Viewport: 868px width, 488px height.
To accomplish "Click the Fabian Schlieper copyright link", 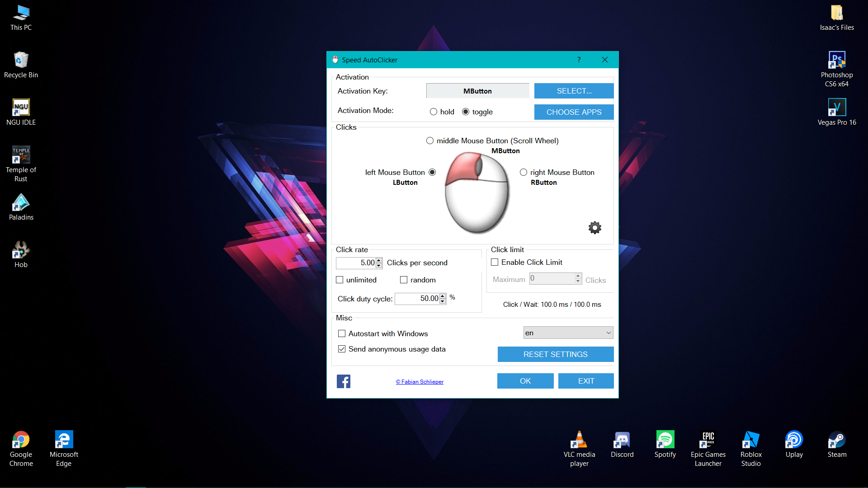I will 420,381.
